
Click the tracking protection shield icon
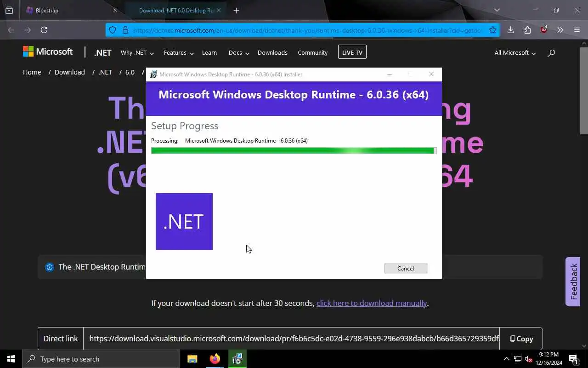click(113, 30)
